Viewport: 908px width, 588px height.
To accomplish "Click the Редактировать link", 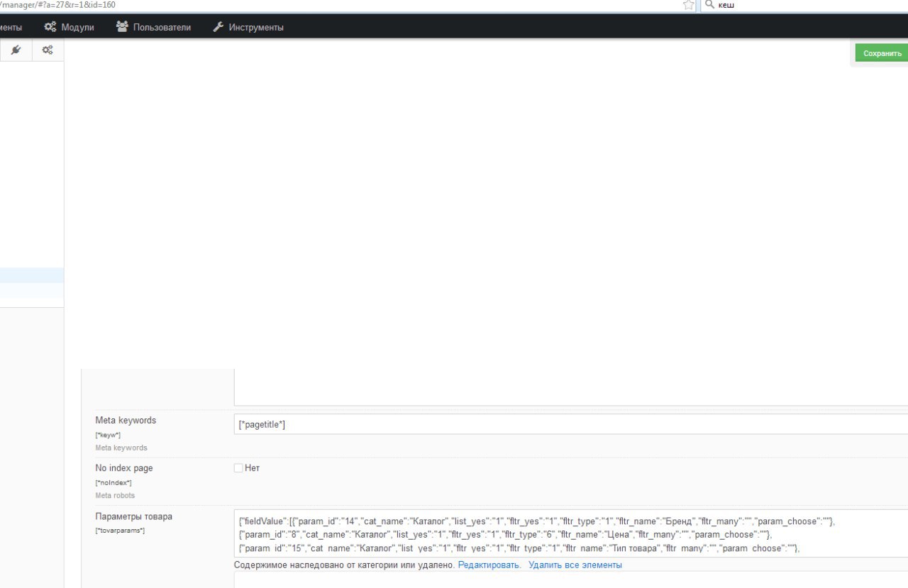I will click(x=489, y=565).
